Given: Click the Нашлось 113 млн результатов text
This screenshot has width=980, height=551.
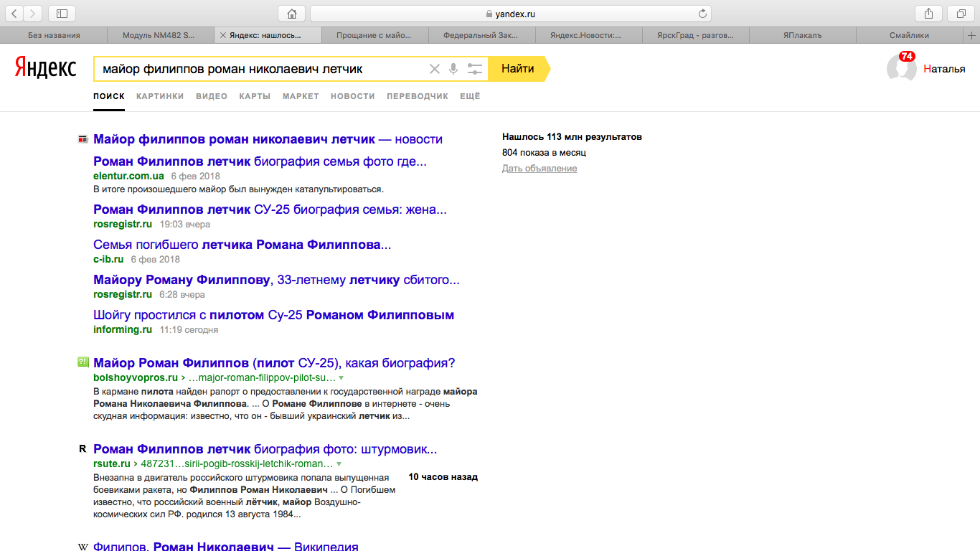Looking at the screenshot, I should pos(572,136).
